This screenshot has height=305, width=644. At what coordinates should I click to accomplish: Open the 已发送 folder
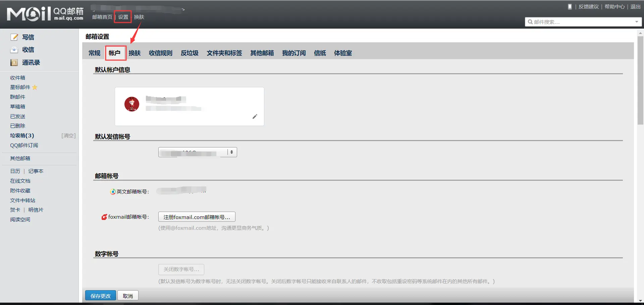18,116
